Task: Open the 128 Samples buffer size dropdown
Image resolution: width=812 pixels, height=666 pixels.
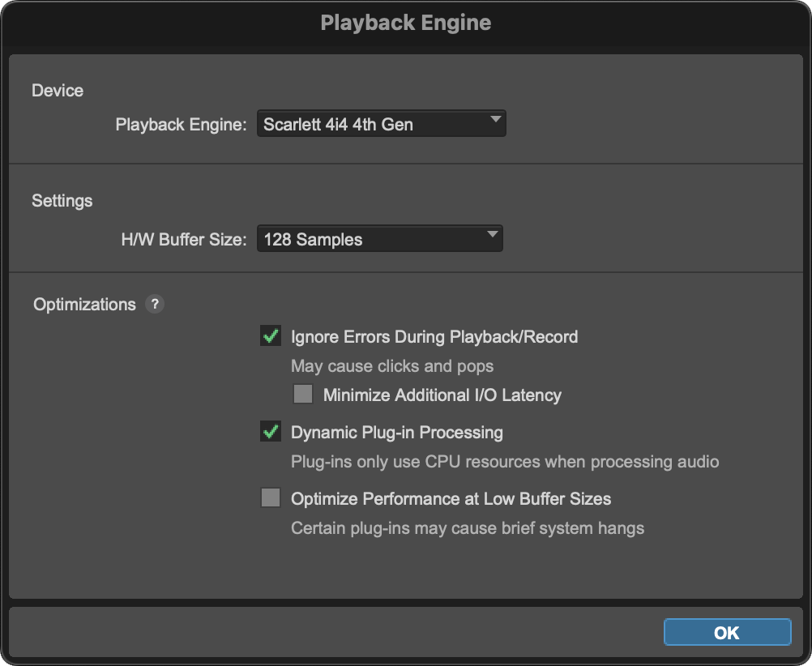Action: (x=379, y=239)
